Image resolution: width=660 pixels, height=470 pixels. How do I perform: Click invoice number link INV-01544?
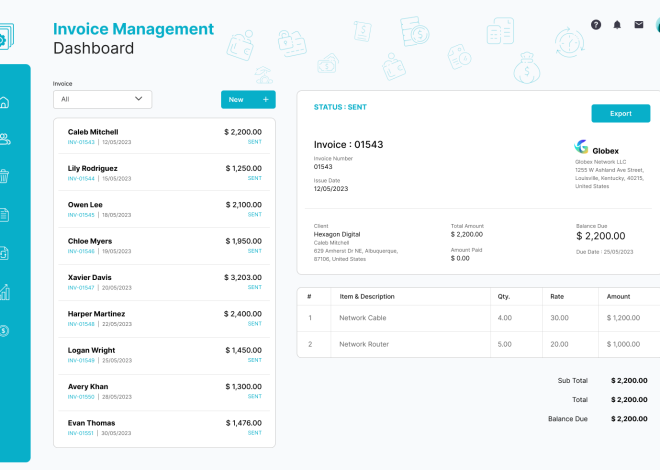81,178
